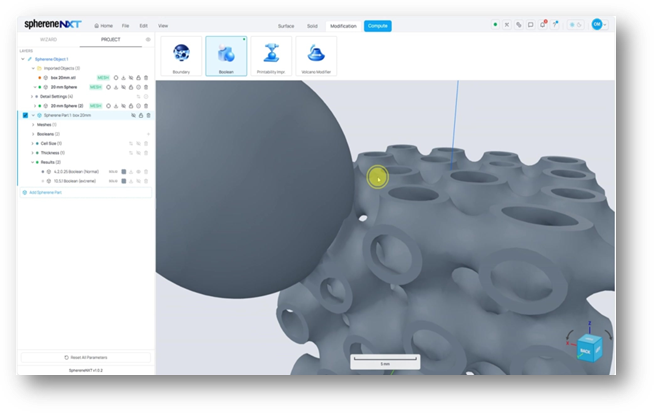Add a new Boolean with plus icon
This screenshot has height=414, width=654.
[x=148, y=134]
